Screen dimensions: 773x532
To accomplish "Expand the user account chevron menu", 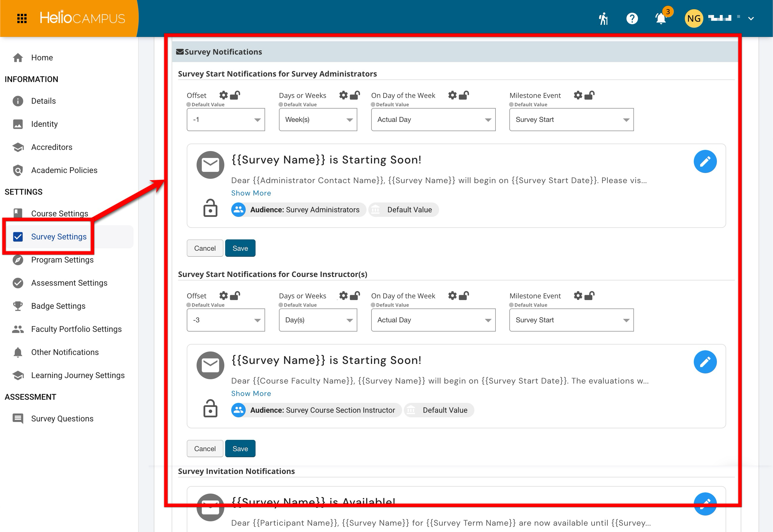I will tap(751, 19).
